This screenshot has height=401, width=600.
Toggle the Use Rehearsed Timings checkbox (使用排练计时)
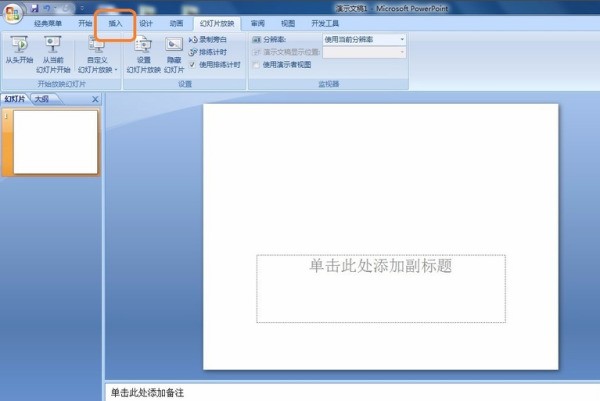(x=193, y=64)
